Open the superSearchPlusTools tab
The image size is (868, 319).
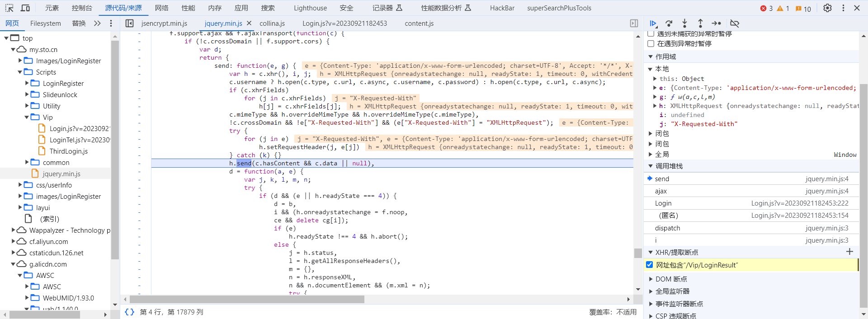point(559,8)
